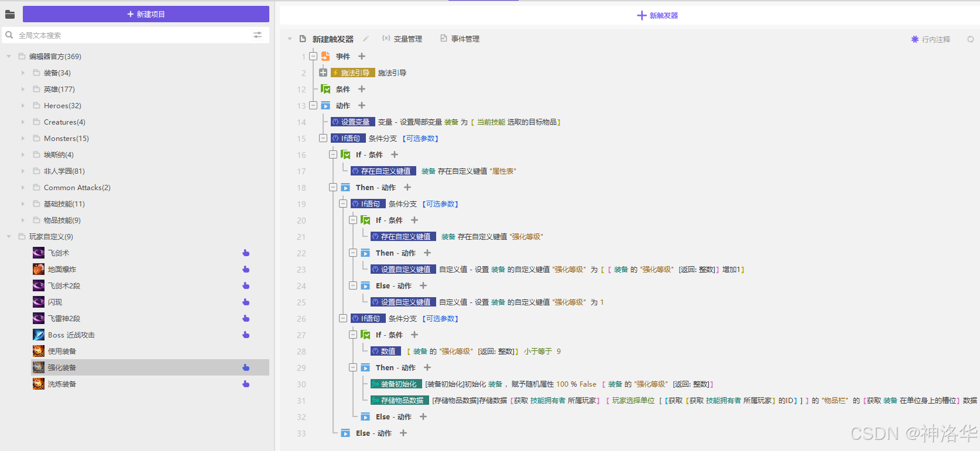Screen dimensions: 980x451
Task: Click the 新触发器 add button
Action: coord(657,15)
